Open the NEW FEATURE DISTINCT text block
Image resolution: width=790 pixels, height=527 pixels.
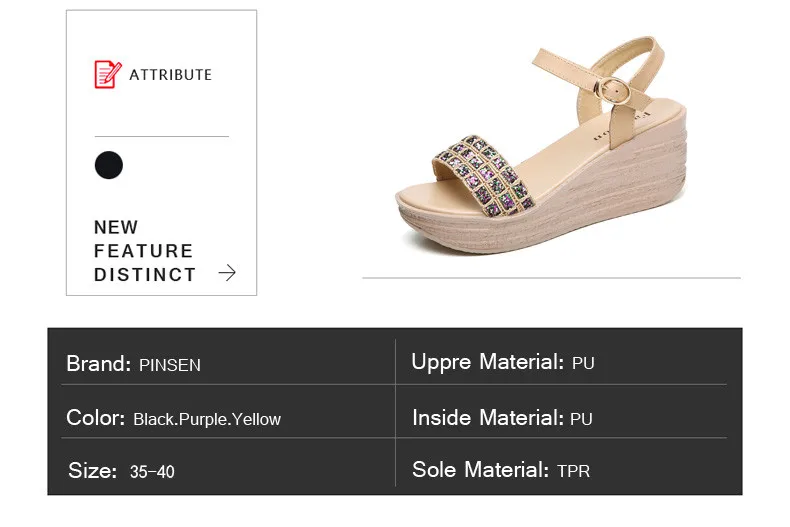[144, 251]
